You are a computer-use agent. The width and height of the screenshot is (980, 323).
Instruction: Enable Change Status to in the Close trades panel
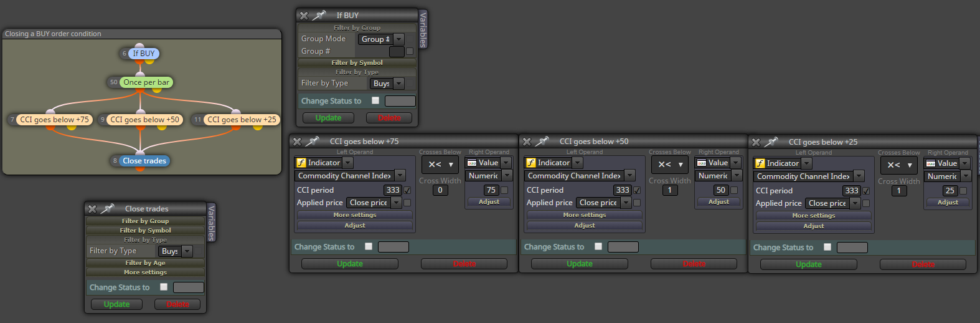point(164,287)
